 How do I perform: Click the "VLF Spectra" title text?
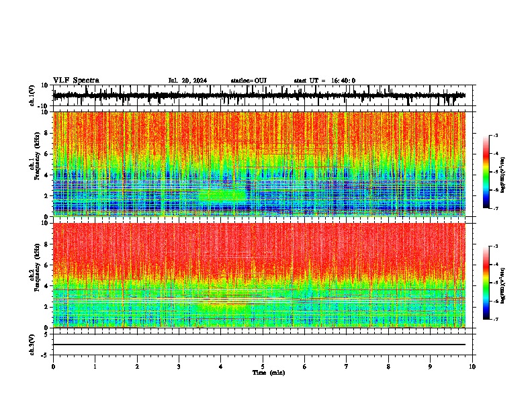pos(76,81)
